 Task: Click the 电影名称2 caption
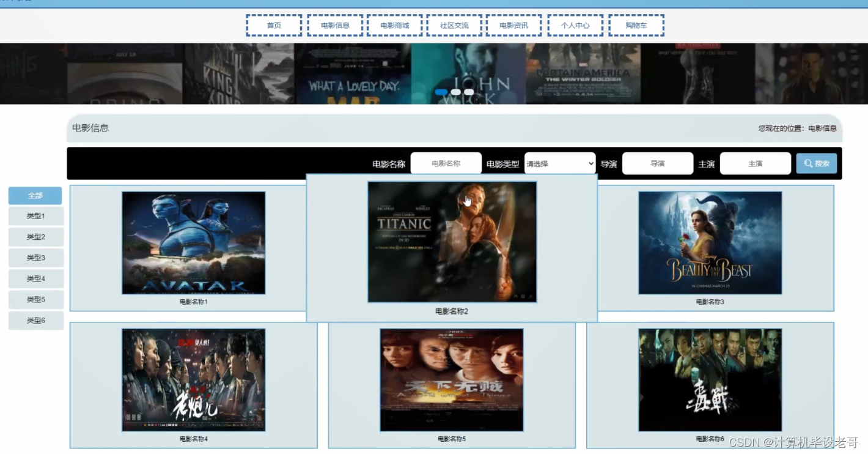[x=452, y=311]
